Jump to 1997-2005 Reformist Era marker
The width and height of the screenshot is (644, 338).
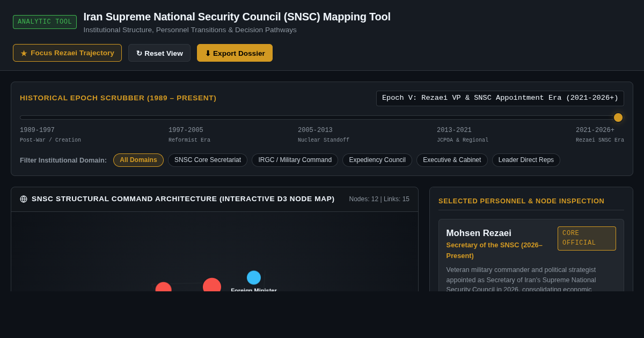(189, 135)
